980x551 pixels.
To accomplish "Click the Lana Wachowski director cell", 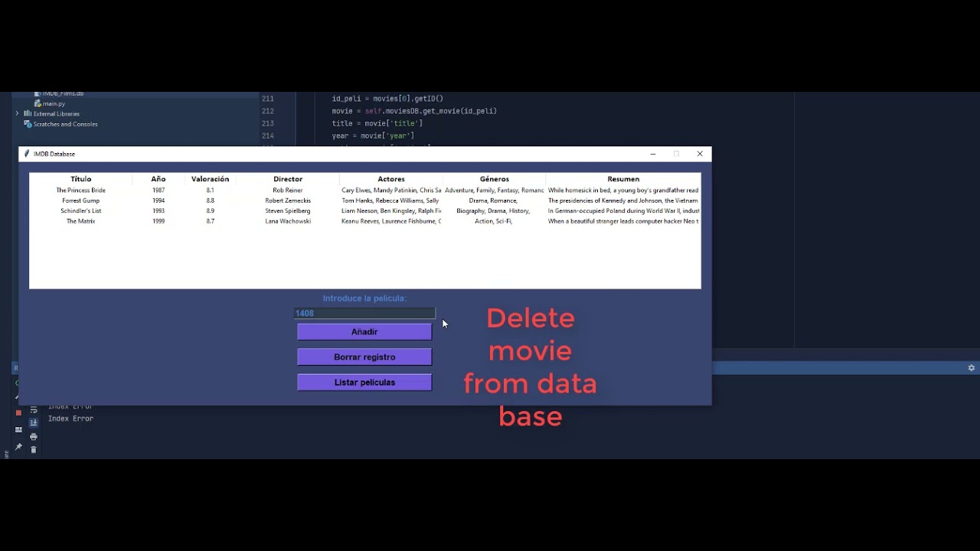I will tap(288, 221).
